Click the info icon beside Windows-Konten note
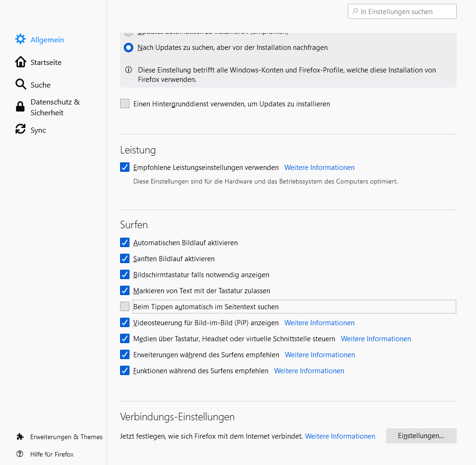476x465 pixels. tap(129, 70)
